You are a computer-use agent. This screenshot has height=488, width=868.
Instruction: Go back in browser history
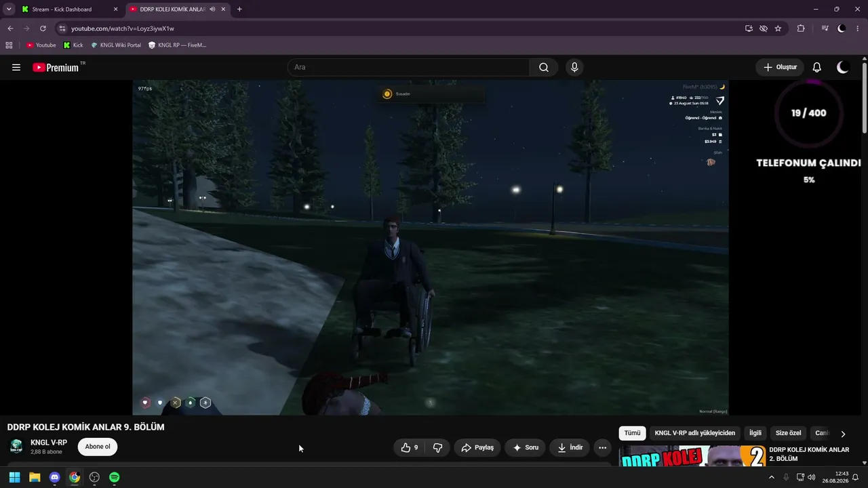click(10, 28)
